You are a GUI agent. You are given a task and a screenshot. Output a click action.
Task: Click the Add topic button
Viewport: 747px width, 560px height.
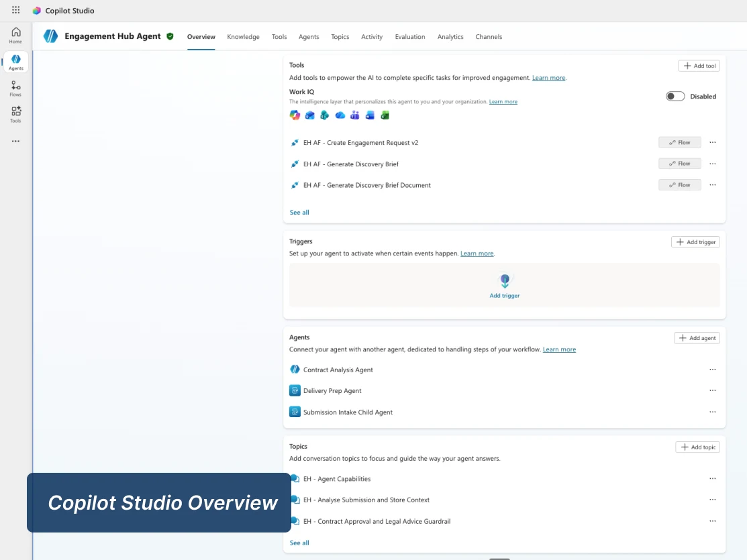pos(697,447)
